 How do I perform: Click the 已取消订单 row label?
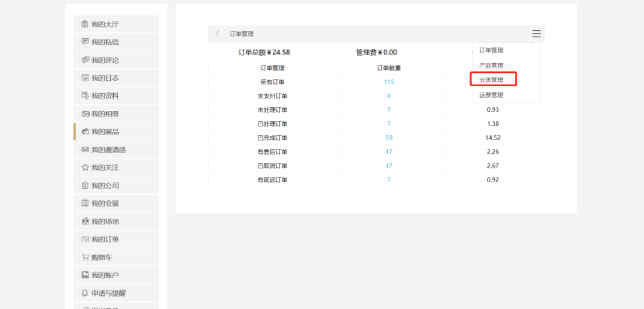(x=272, y=165)
